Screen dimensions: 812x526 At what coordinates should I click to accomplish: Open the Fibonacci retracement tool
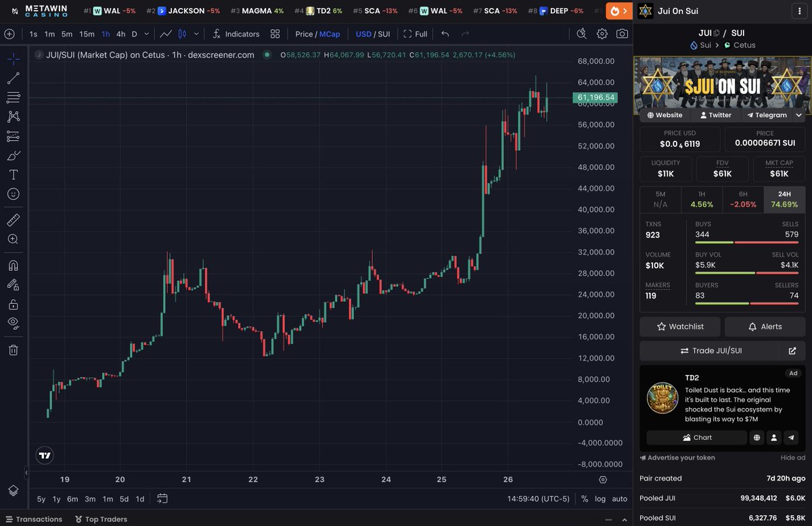coord(13,97)
